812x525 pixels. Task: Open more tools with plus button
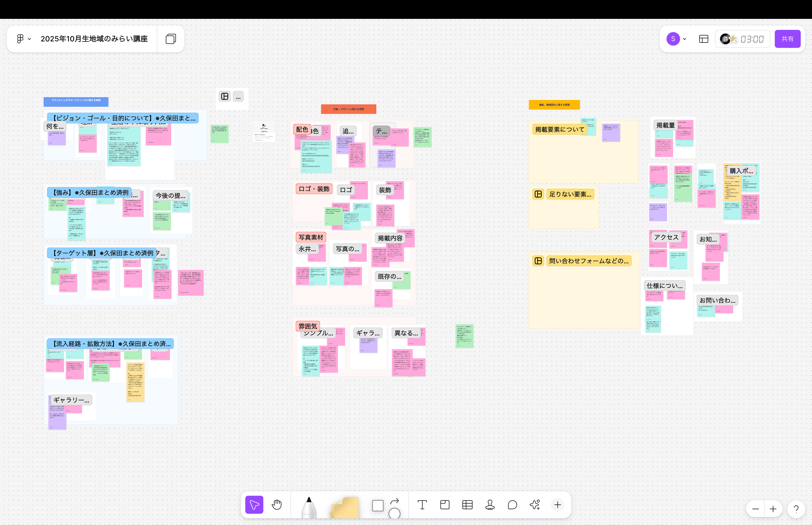click(x=557, y=504)
